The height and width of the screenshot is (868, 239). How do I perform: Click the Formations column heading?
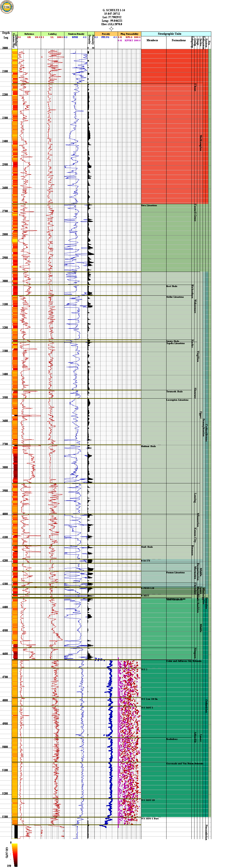179,41
